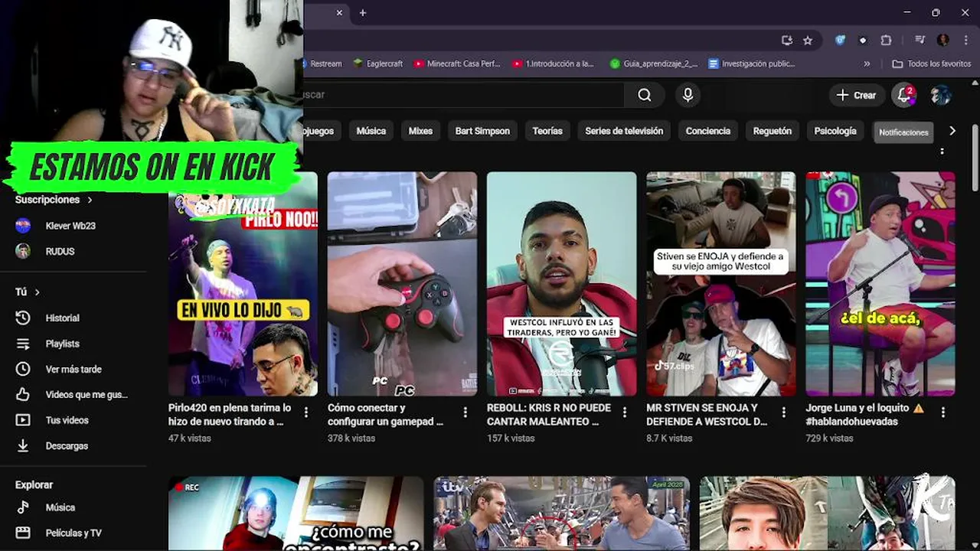Select the Mixes filter chip
980x551 pixels.
(420, 131)
